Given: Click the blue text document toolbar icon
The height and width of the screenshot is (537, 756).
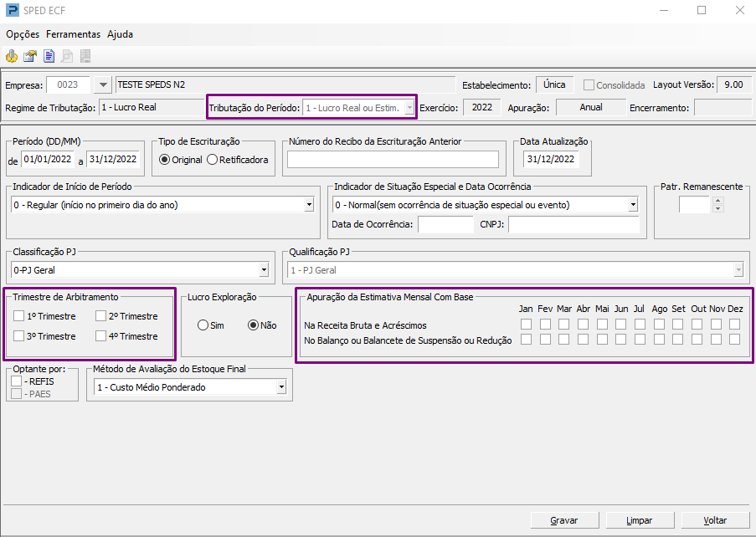Looking at the screenshot, I should pyautogui.click(x=49, y=56).
